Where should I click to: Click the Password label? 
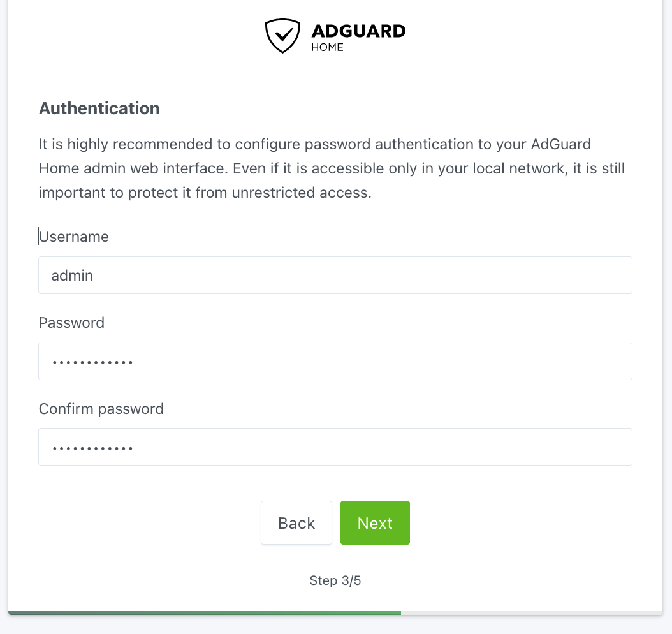[x=71, y=323]
